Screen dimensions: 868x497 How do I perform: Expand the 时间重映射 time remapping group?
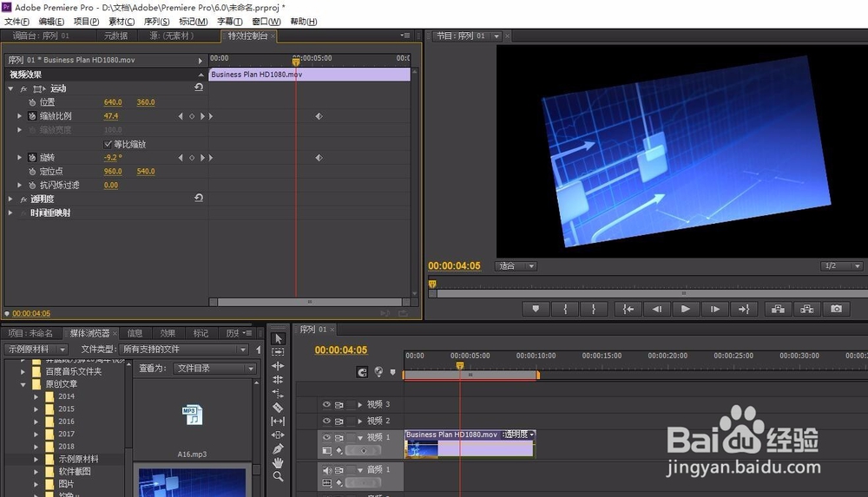pyautogui.click(x=10, y=213)
